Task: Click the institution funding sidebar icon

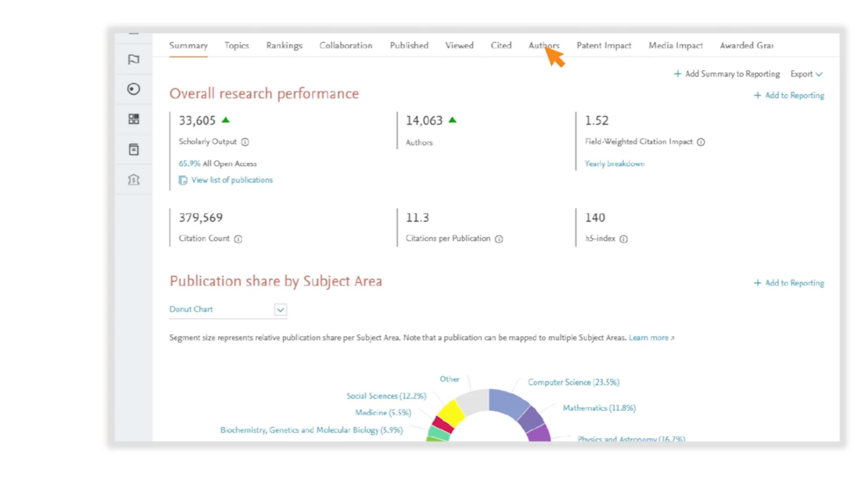Action: click(x=134, y=180)
